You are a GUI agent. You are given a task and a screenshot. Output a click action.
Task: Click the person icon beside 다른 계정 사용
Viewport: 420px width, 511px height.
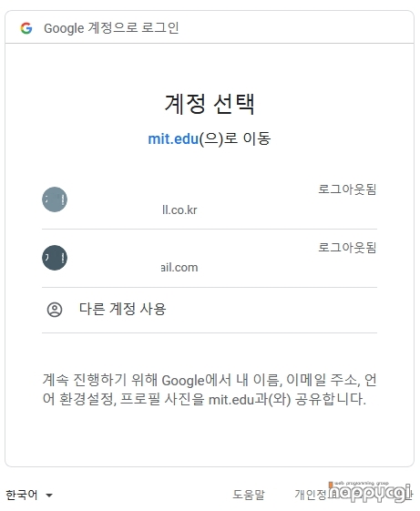pyautogui.click(x=55, y=310)
